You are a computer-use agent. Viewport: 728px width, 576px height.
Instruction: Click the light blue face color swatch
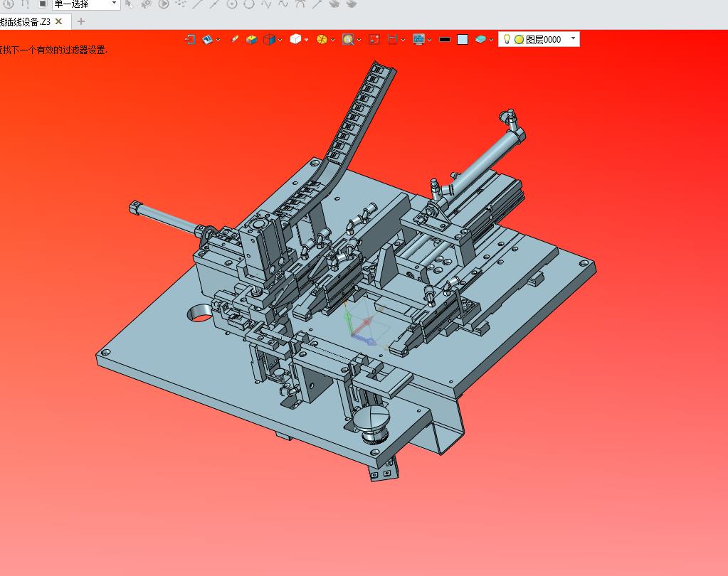click(x=463, y=39)
